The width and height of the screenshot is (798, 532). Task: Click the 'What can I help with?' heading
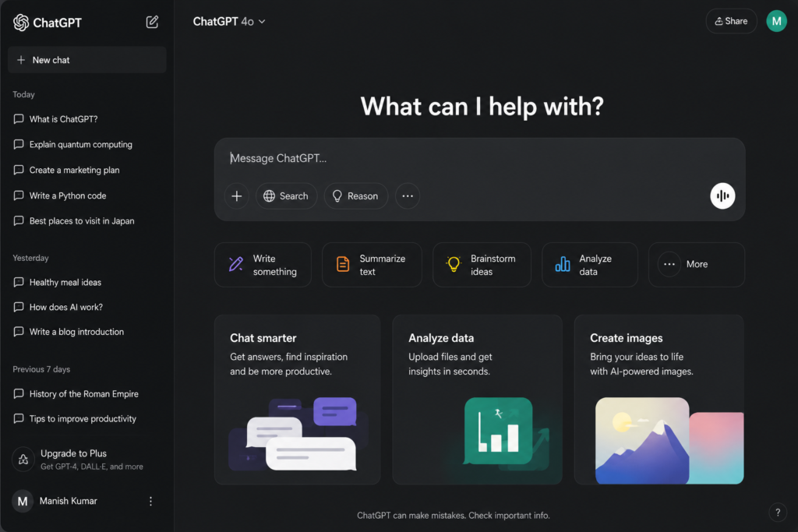(482, 106)
